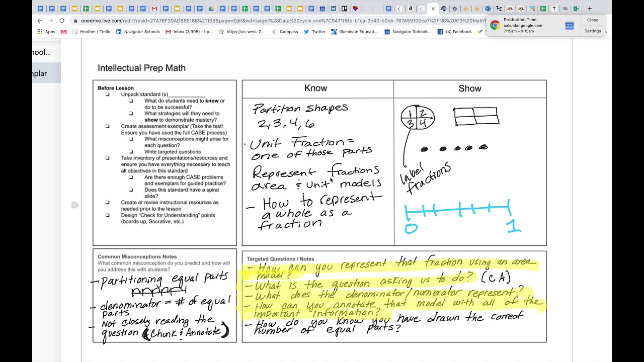Open the Apps grid bookmark
This screenshot has width=644, height=362.
click(46, 32)
